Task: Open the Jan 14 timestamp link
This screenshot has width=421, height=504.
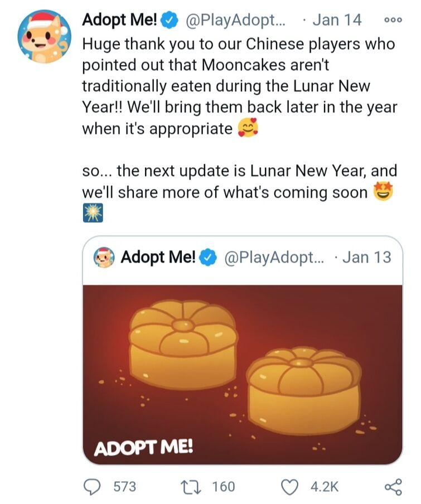Action: (337, 20)
